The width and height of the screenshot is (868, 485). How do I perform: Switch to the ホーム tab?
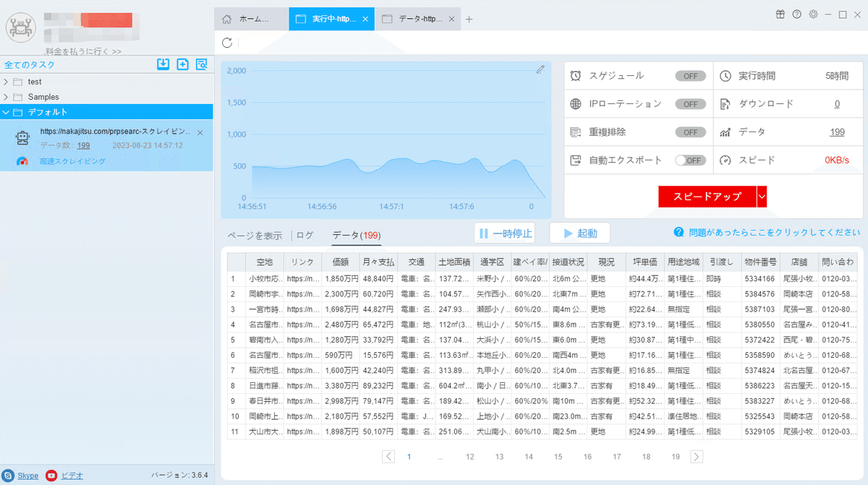pyautogui.click(x=252, y=20)
